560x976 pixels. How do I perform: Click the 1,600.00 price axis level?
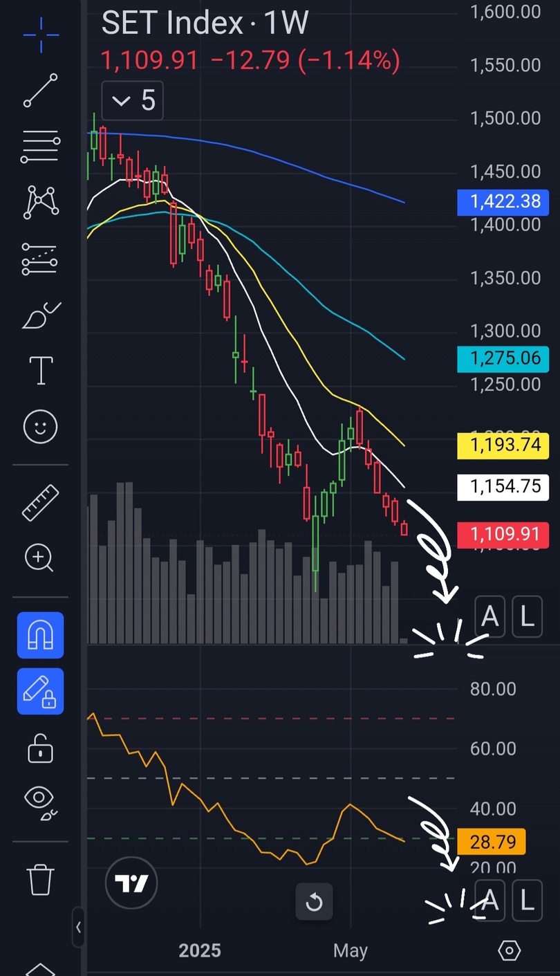[505, 11]
